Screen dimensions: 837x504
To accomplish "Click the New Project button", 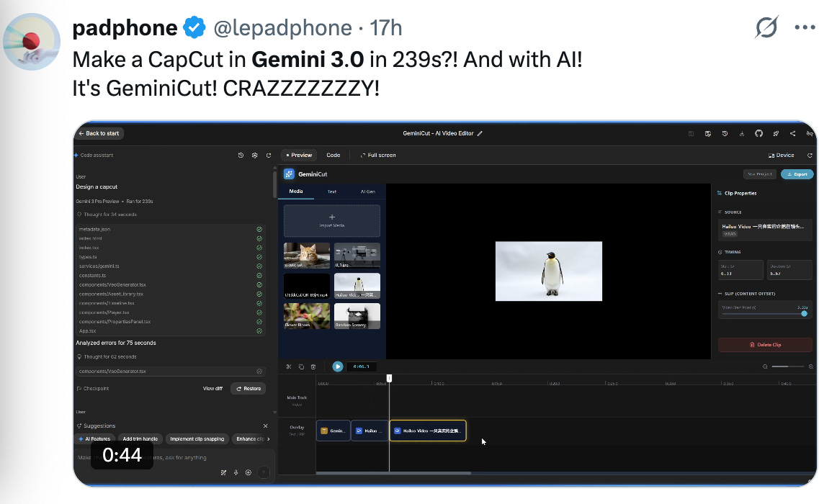I will pos(760,174).
